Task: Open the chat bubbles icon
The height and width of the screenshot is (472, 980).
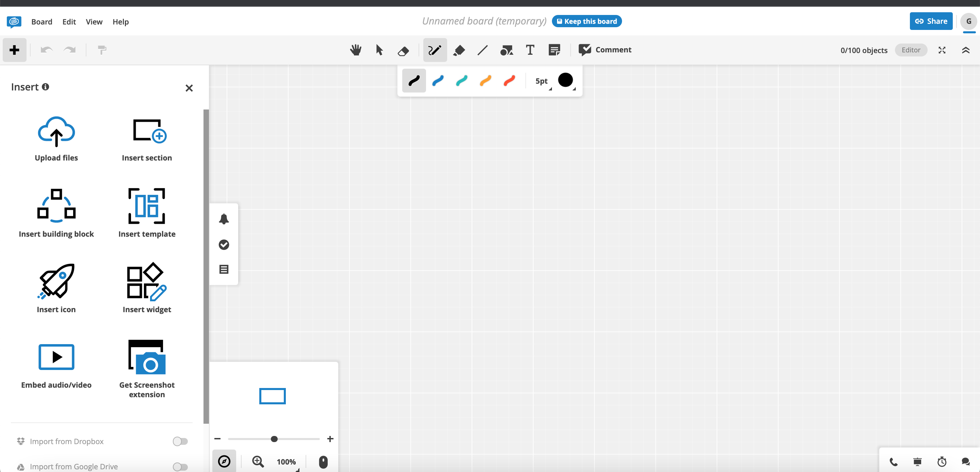Action: coord(966,462)
